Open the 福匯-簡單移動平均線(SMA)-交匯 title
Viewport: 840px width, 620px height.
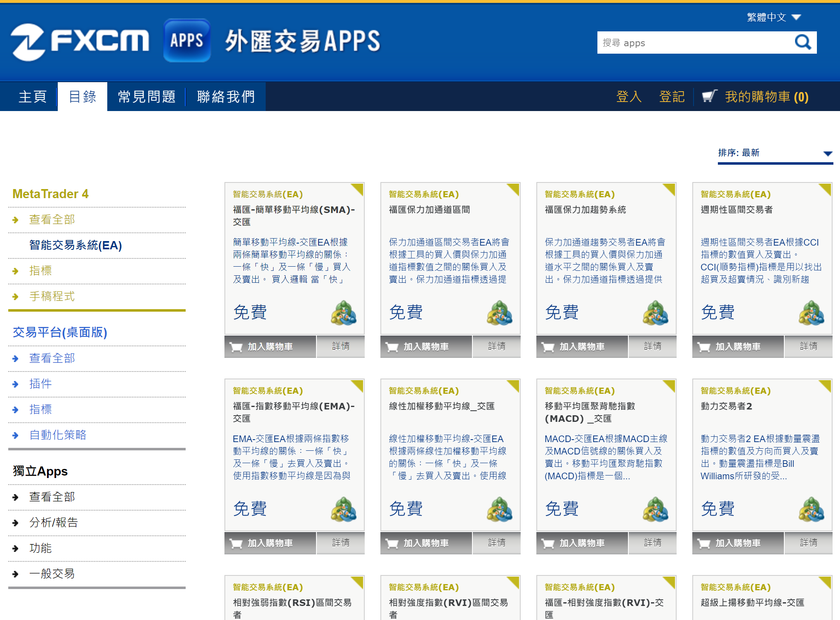coord(294,216)
